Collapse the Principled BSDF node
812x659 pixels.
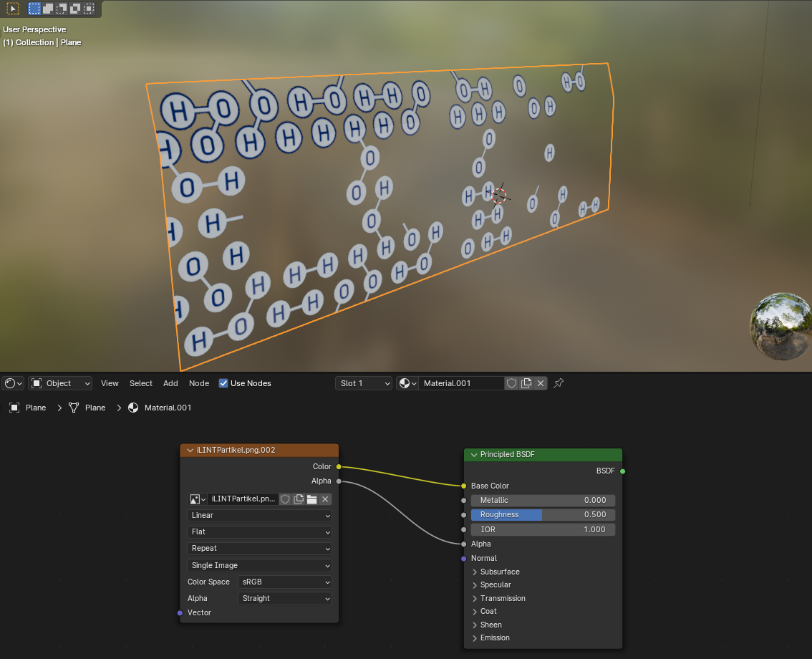pyautogui.click(x=474, y=455)
